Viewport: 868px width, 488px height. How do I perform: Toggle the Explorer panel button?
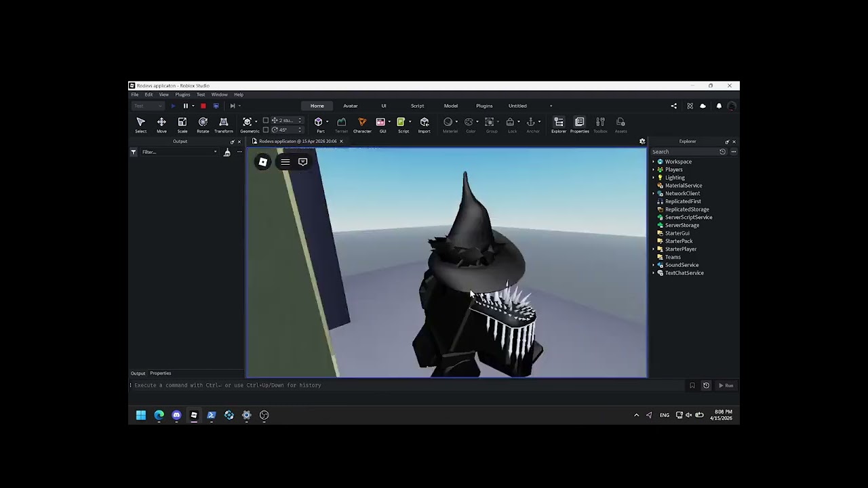click(558, 123)
